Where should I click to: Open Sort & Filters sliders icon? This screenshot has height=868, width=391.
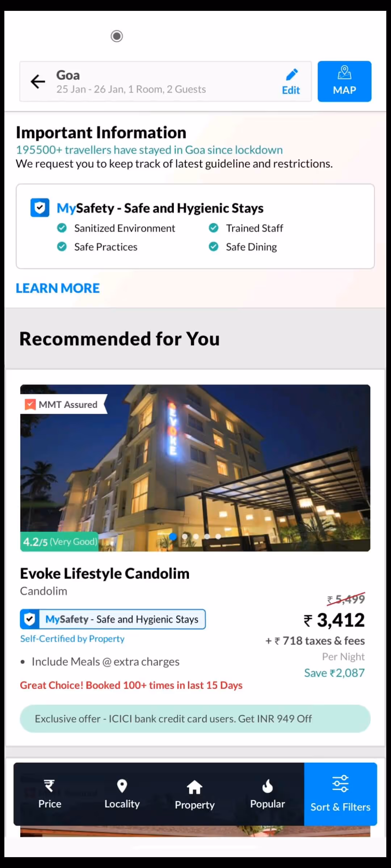(x=340, y=783)
